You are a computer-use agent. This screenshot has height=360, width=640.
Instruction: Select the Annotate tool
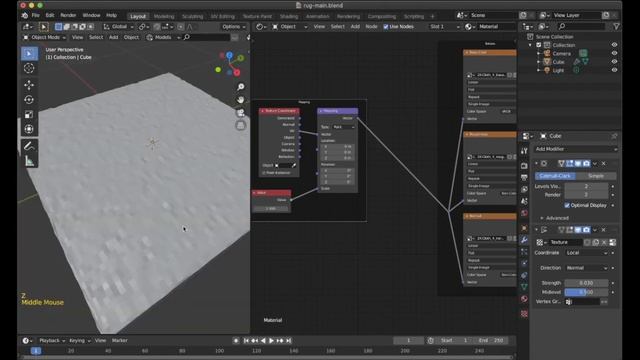[x=29, y=146]
